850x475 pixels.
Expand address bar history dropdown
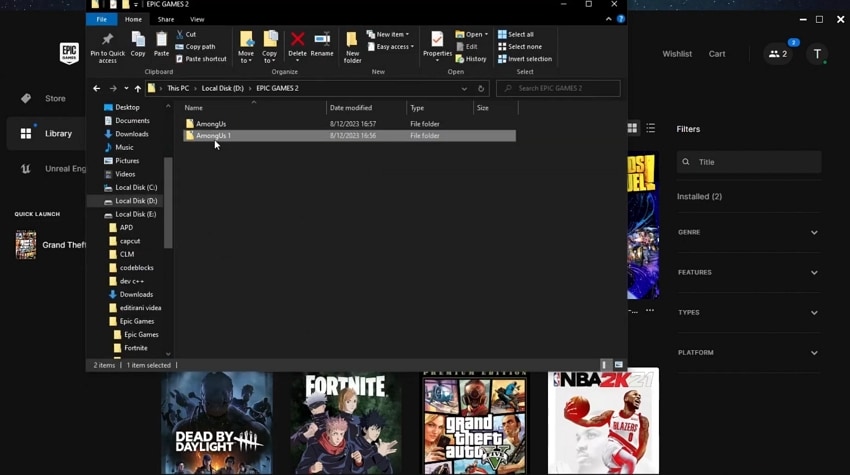point(464,88)
